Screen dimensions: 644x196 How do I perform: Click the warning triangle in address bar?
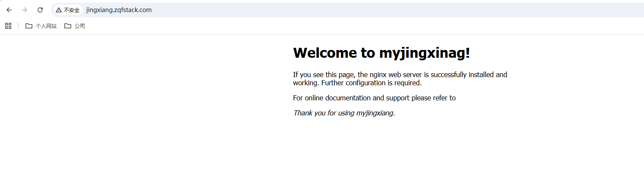[x=59, y=10]
